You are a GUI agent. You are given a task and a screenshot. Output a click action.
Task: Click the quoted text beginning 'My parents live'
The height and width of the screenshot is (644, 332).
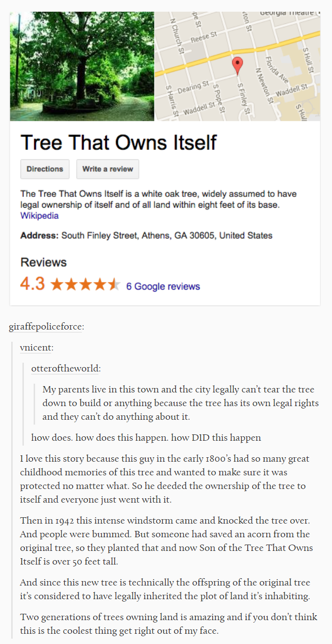pos(180,403)
